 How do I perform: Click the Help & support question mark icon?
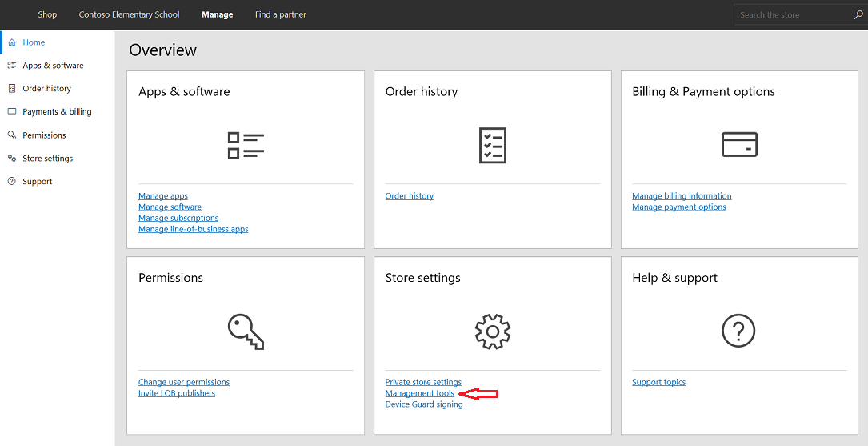pyautogui.click(x=739, y=330)
